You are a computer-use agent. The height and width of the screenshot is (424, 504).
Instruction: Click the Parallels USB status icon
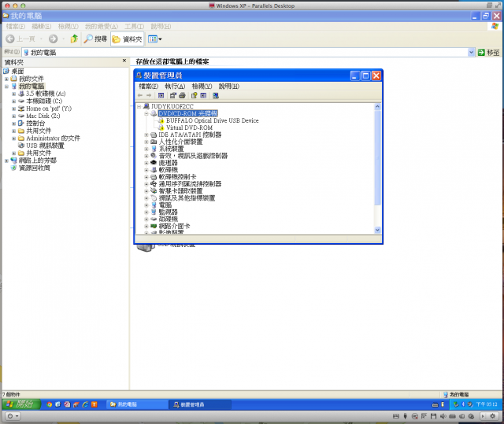tap(406, 416)
